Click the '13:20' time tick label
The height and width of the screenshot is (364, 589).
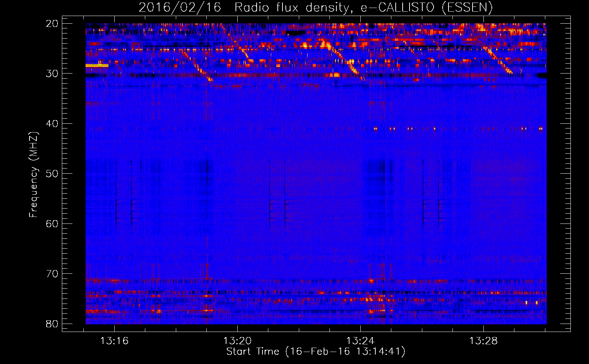tap(237, 341)
